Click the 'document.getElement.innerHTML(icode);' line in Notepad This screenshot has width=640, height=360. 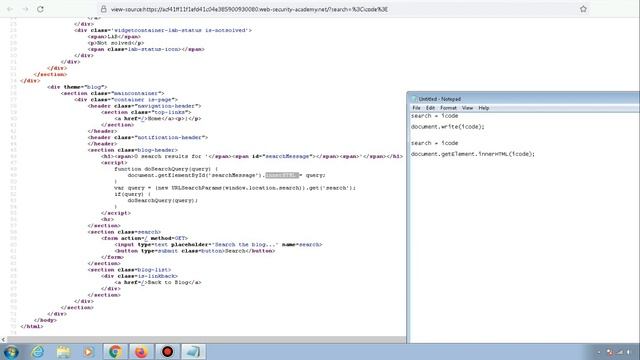click(x=473, y=154)
